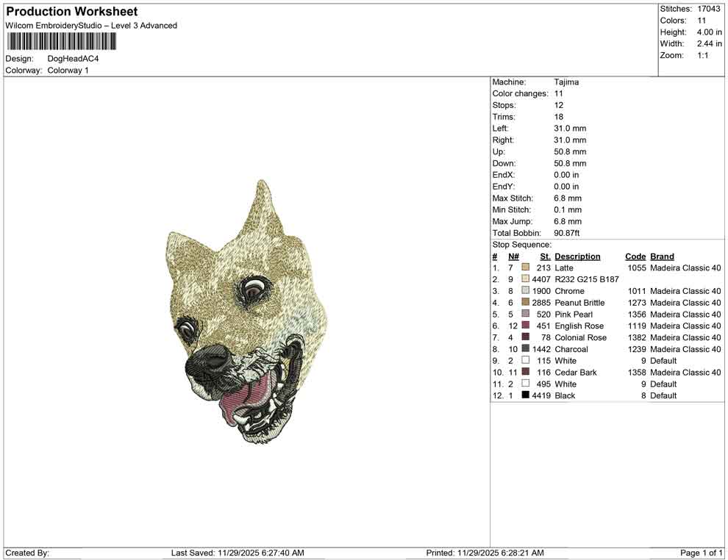Screen dimensions: 728x560
Task: Select the Colonial Rose color chip
Action: pos(525,337)
